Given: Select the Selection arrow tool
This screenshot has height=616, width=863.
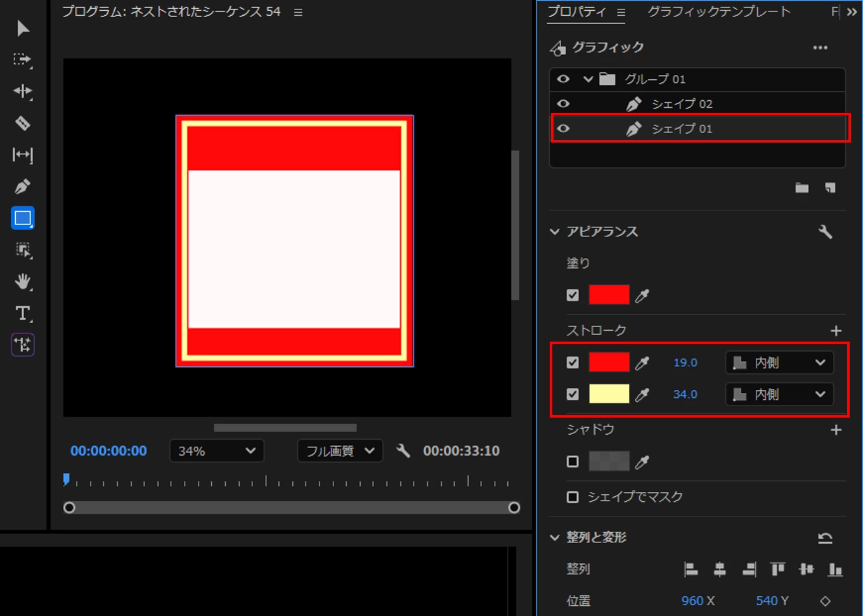Looking at the screenshot, I should pos(23,29).
